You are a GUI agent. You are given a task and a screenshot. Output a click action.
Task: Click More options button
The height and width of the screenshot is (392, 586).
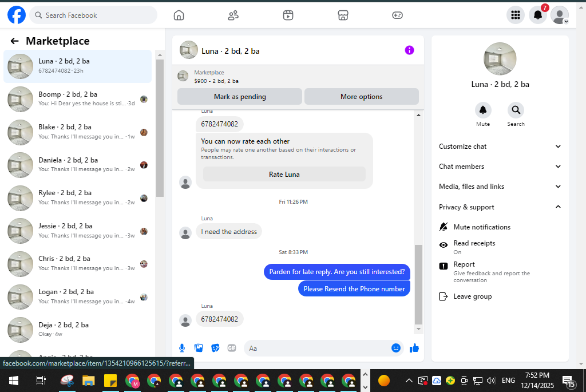pos(362,96)
